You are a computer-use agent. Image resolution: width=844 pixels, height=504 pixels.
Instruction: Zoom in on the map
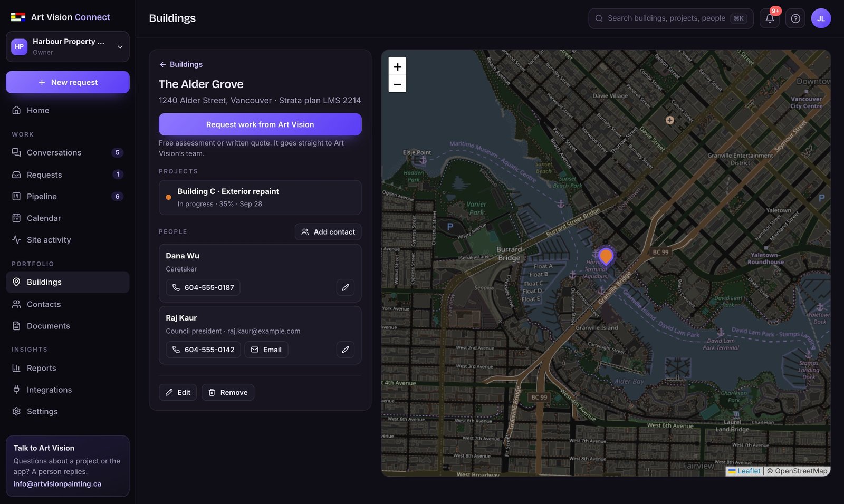397,66
